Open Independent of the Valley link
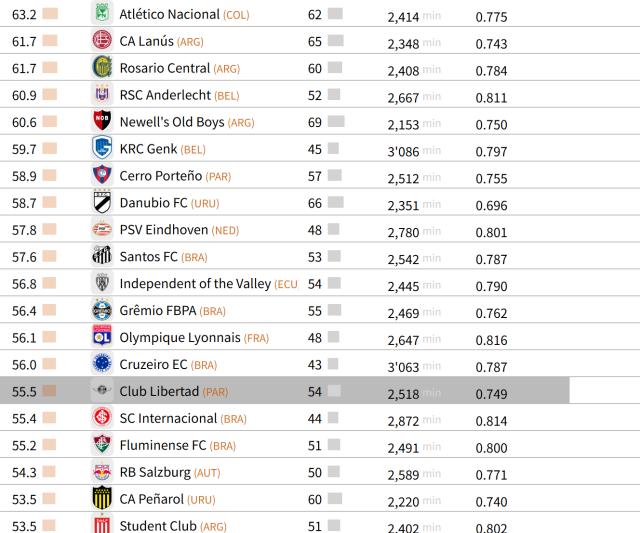The width and height of the screenshot is (640, 533). [x=194, y=284]
